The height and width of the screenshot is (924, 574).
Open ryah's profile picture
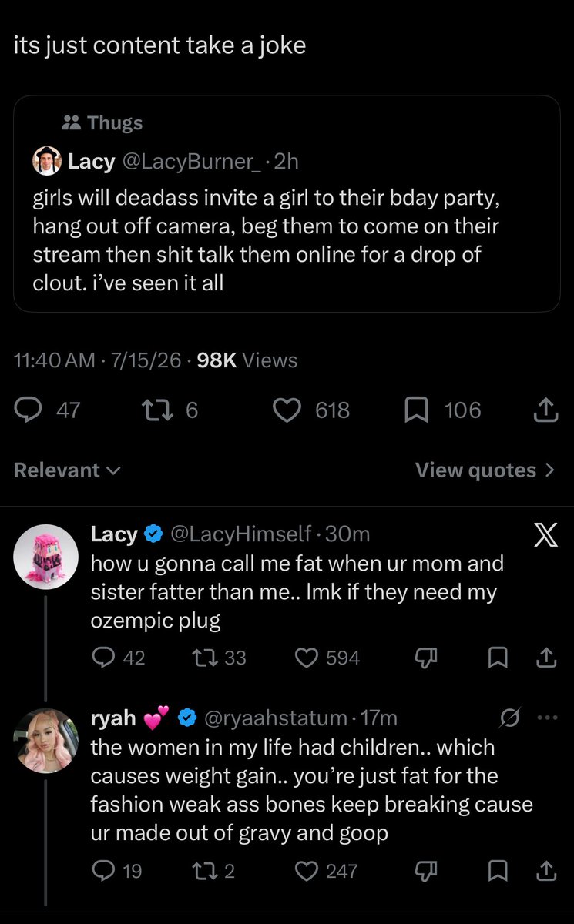click(x=46, y=741)
